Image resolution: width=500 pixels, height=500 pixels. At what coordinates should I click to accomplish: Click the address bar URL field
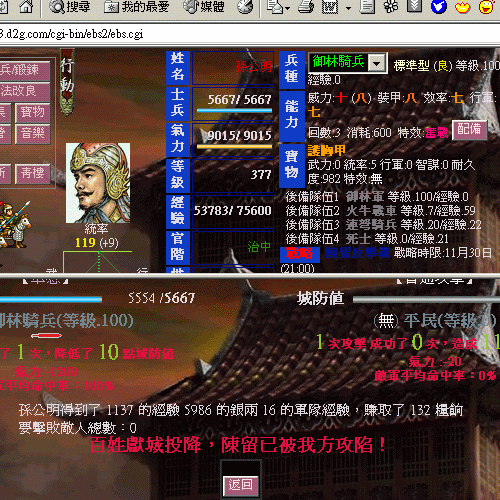pos(250,34)
